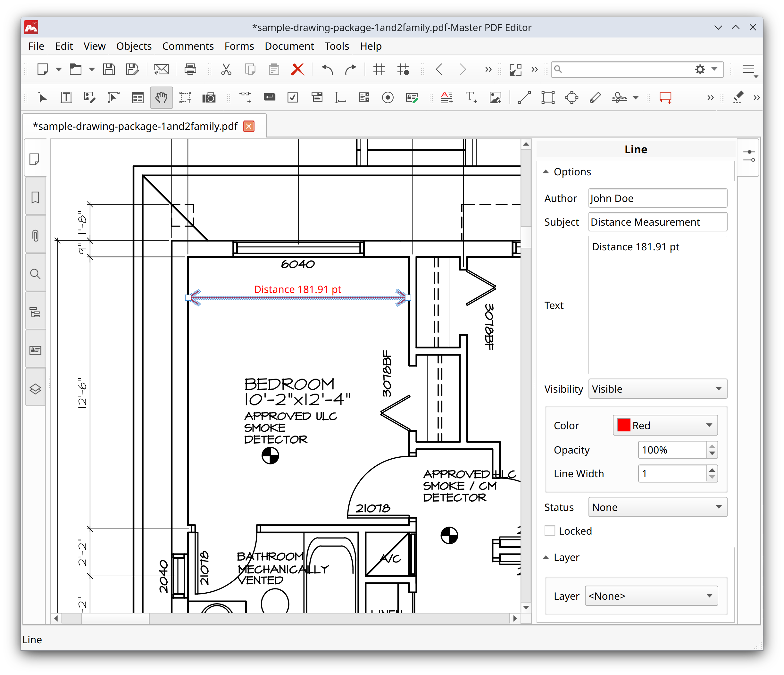The image size is (784, 675).
Task: Open the Pages thumbnail sidebar panel
Action: coord(35,159)
